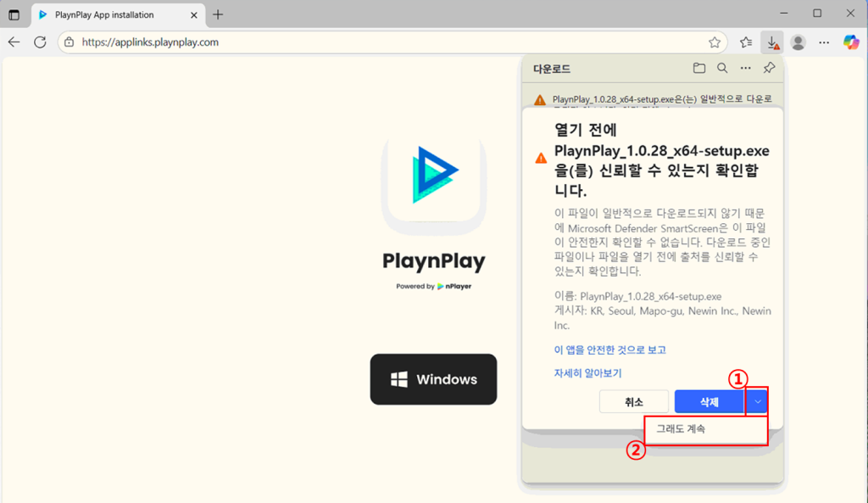This screenshot has height=503, width=868.
Task: Click the address bar URL field
Action: point(381,42)
